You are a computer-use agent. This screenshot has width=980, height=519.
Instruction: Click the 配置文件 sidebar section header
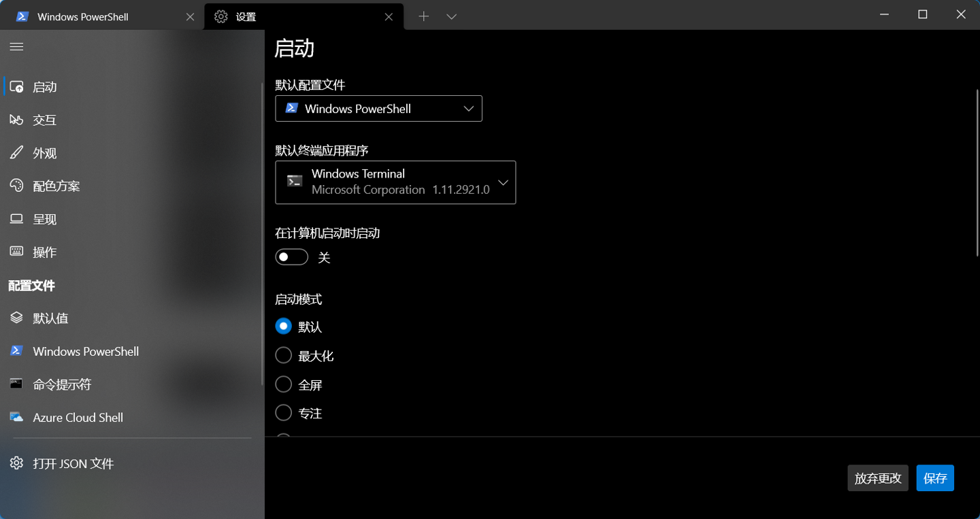[31, 286]
